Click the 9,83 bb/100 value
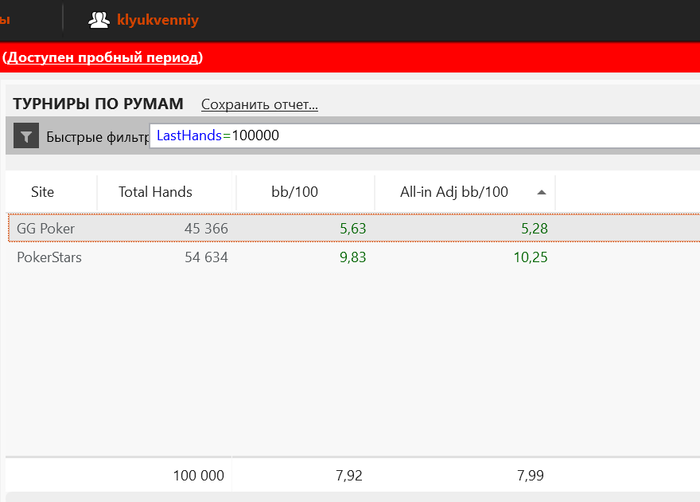 353,257
